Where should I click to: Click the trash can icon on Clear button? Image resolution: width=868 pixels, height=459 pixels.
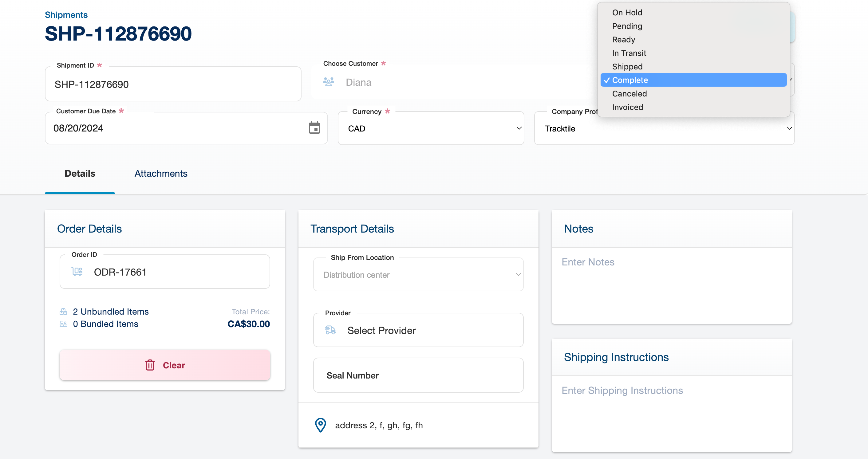click(x=150, y=365)
